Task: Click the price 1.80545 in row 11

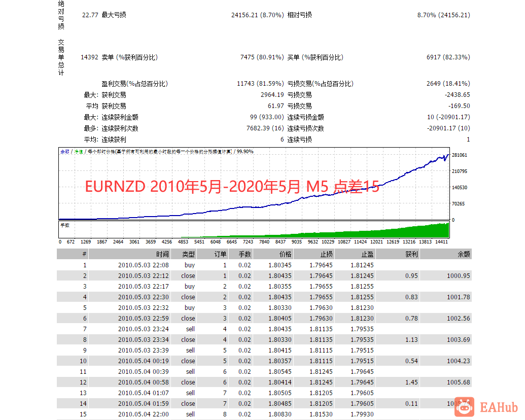Action: click(x=280, y=372)
